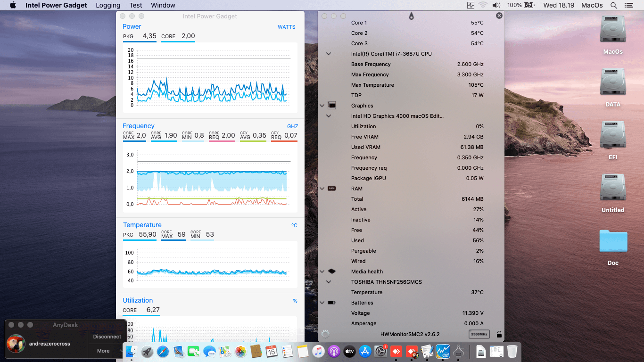
Task: Click the RAM chip icon beside RAM
Action: pos(331,189)
